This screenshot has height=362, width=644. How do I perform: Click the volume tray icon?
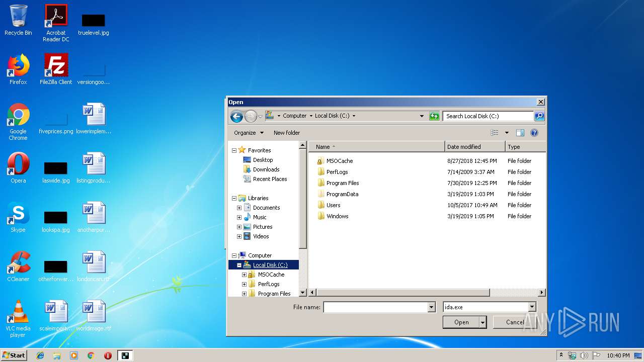584,355
